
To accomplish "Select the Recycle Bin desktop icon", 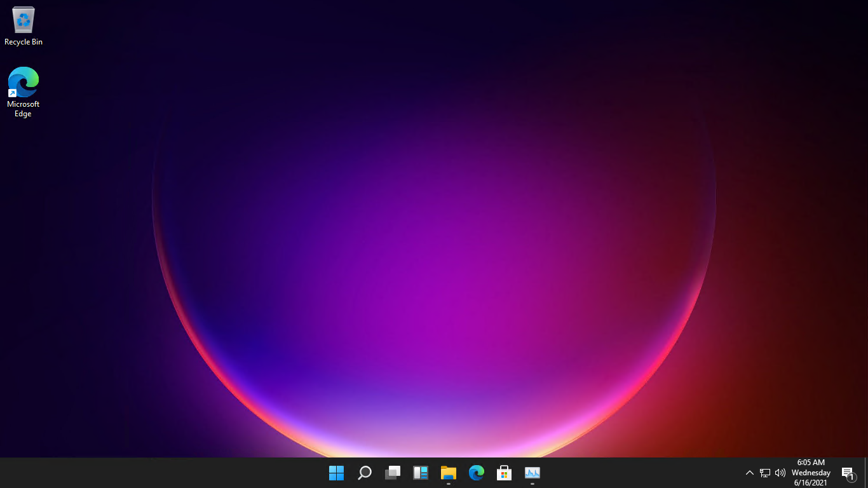I will coord(24,20).
